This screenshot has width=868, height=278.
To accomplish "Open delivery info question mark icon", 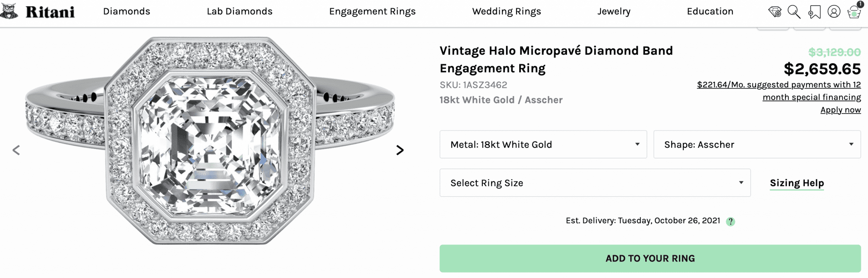I will 730,221.
